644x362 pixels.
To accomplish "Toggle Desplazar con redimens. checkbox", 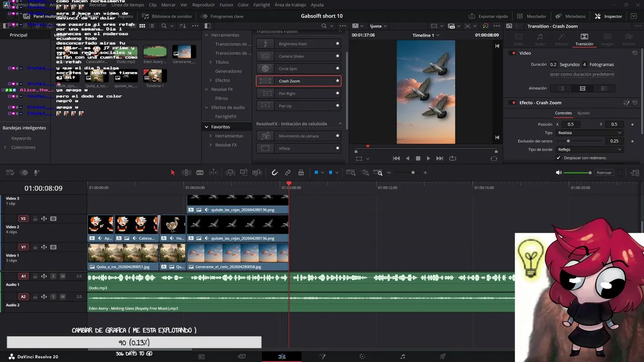I will click(558, 158).
